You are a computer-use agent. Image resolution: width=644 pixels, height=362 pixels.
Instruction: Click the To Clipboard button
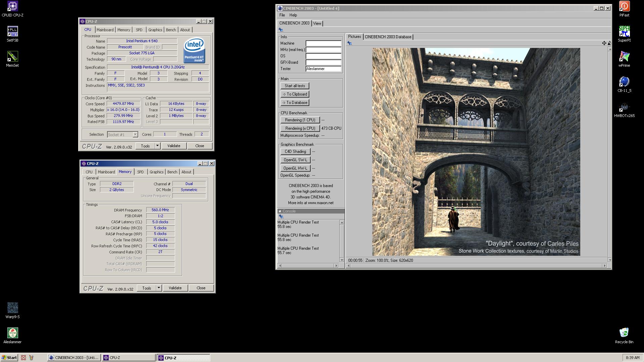click(295, 94)
